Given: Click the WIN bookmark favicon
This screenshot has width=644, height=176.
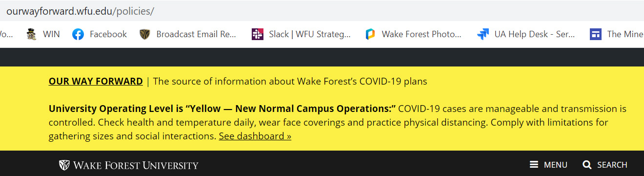Looking at the screenshot, I should (x=32, y=34).
